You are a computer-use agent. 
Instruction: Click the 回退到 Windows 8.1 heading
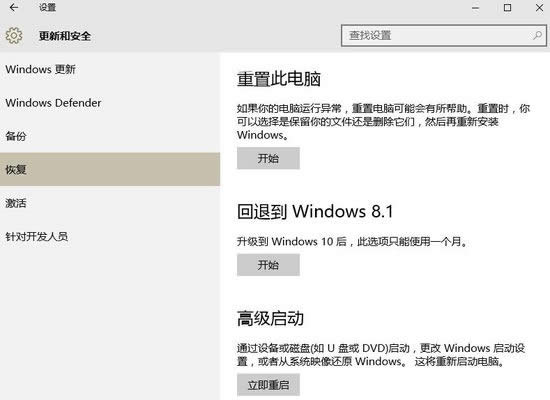coord(315,211)
